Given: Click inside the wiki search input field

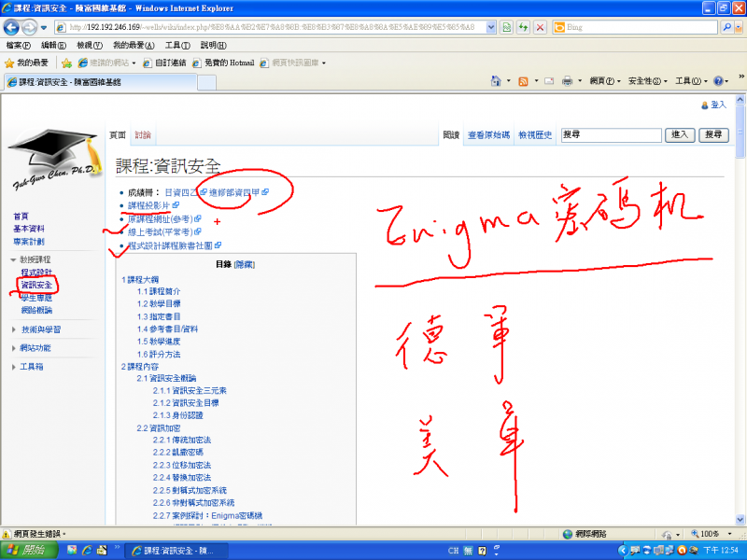Looking at the screenshot, I should click(611, 134).
